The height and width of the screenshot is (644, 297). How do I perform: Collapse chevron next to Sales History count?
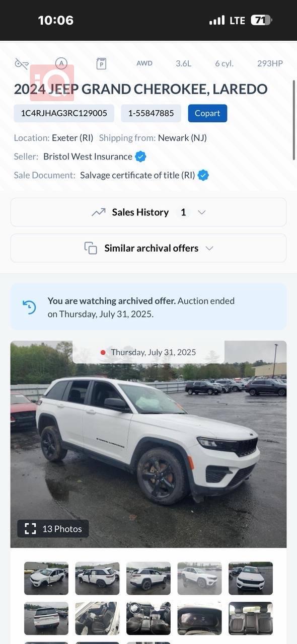(x=201, y=212)
